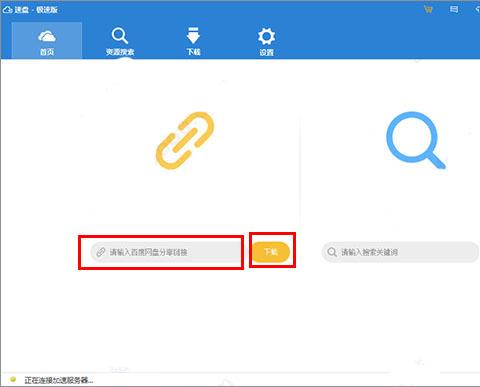Click the message icon in title bar
The height and width of the screenshot is (387, 480).
454,9
